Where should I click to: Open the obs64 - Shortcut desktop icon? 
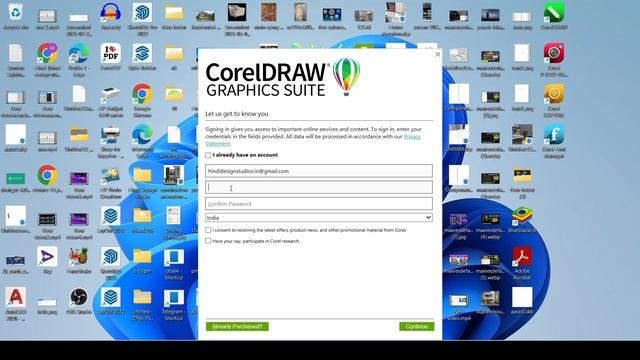click(173, 257)
